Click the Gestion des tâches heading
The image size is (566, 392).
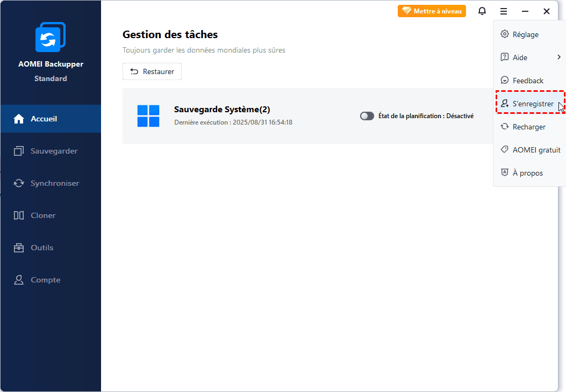[x=170, y=34]
